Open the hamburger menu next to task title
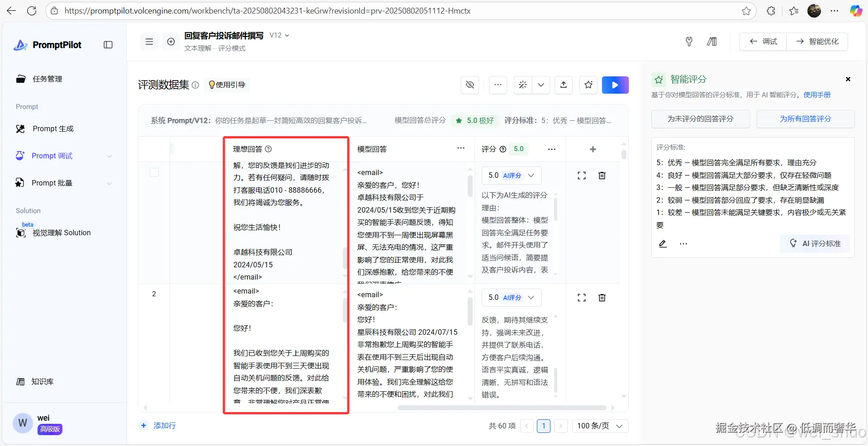Viewport: 868px width, 446px height. coord(149,41)
